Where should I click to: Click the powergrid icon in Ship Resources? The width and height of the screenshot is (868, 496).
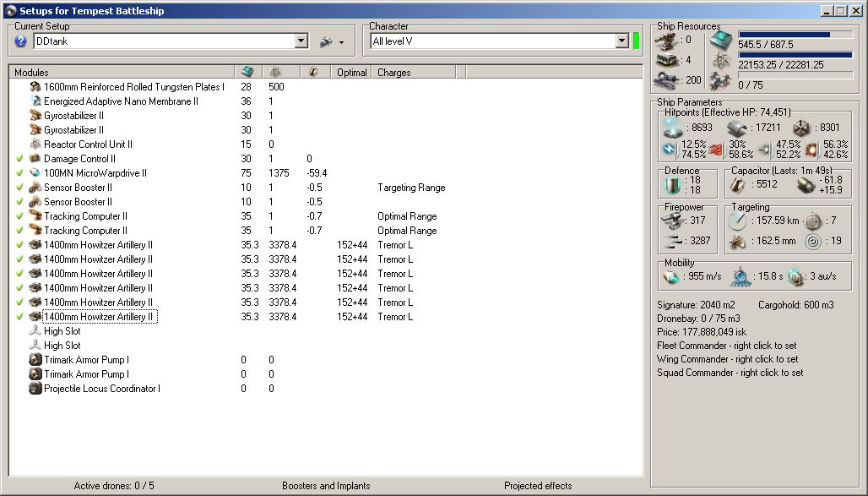(721, 60)
